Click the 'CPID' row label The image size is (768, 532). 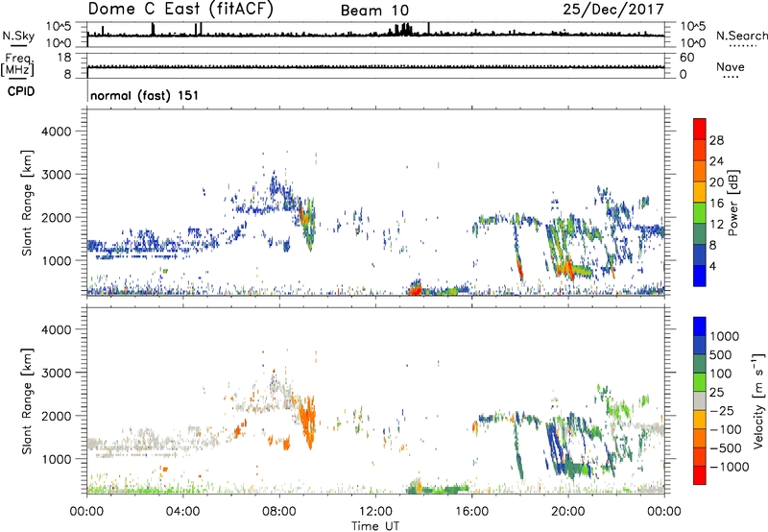tap(21, 91)
